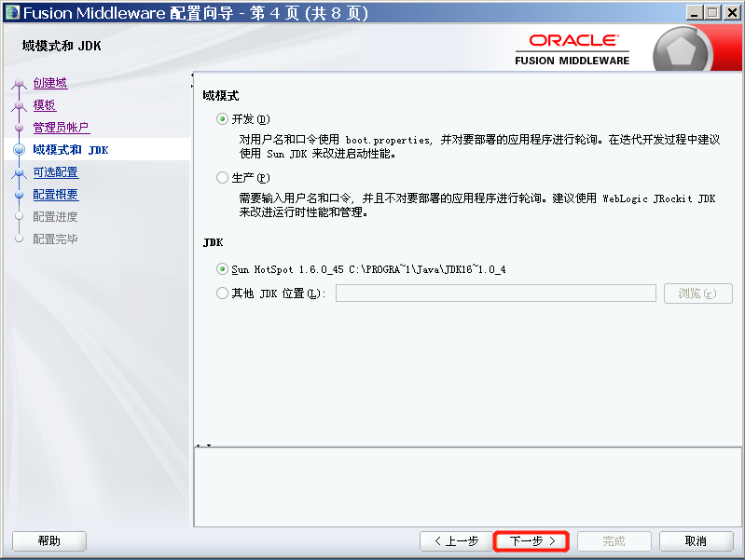Select the 开发 (D) development mode radio button
This screenshot has width=745, height=560.
222,118
